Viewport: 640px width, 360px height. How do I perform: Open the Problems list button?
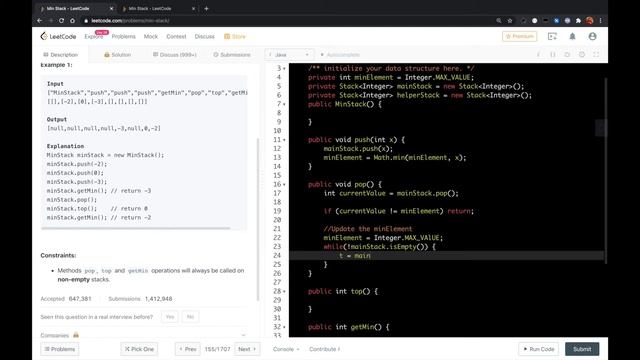pyautogui.click(x=60, y=349)
